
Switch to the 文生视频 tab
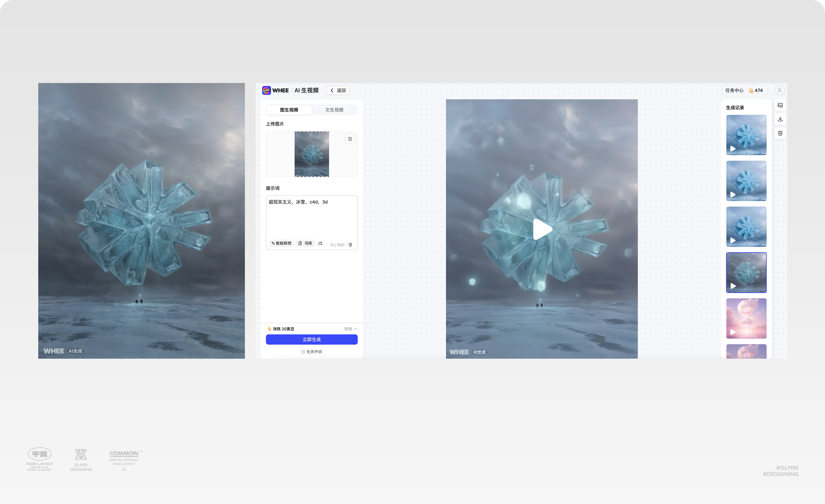334,110
